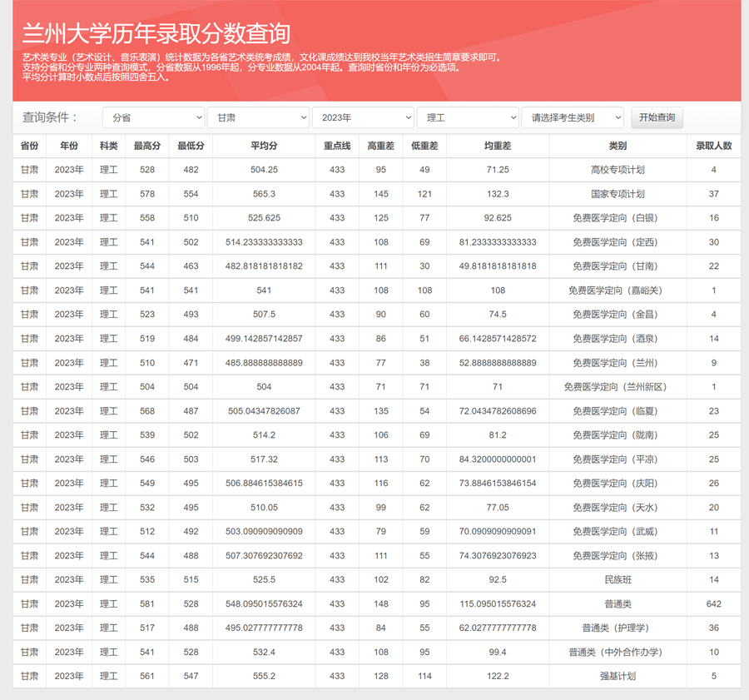Click the average score 482.818181818182
749x700 pixels.
pyautogui.click(x=264, y=266)
